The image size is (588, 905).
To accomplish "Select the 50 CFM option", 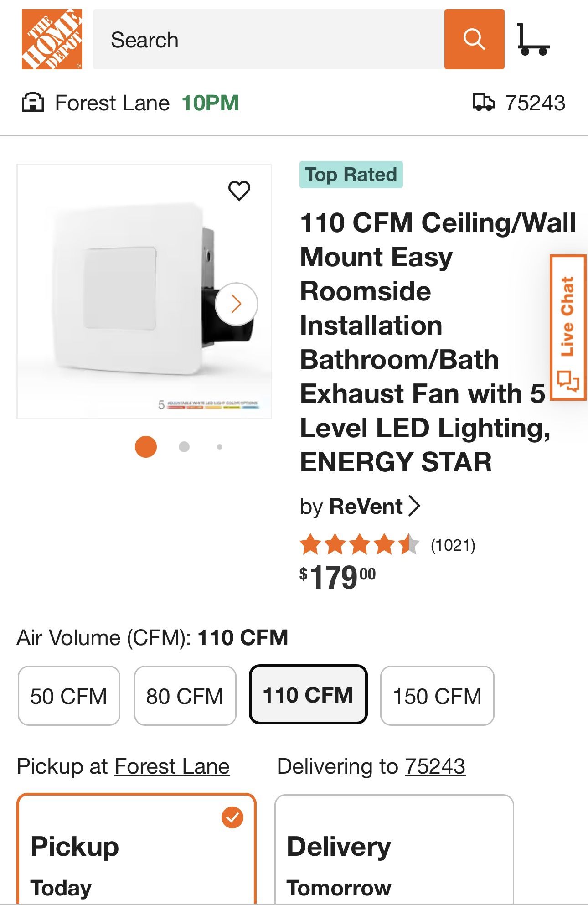I will tap(68, 695).
